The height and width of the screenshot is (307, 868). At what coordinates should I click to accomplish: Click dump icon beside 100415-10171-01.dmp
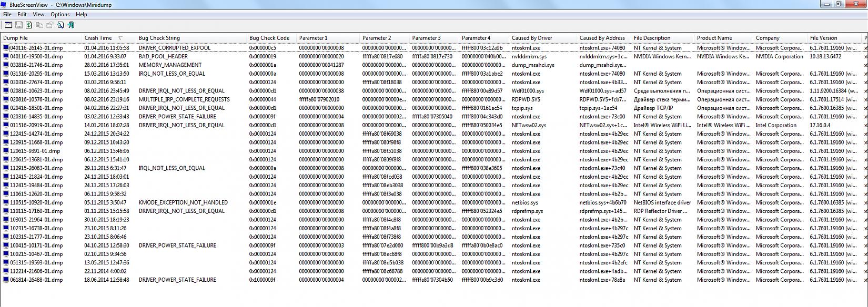point(6,245)
